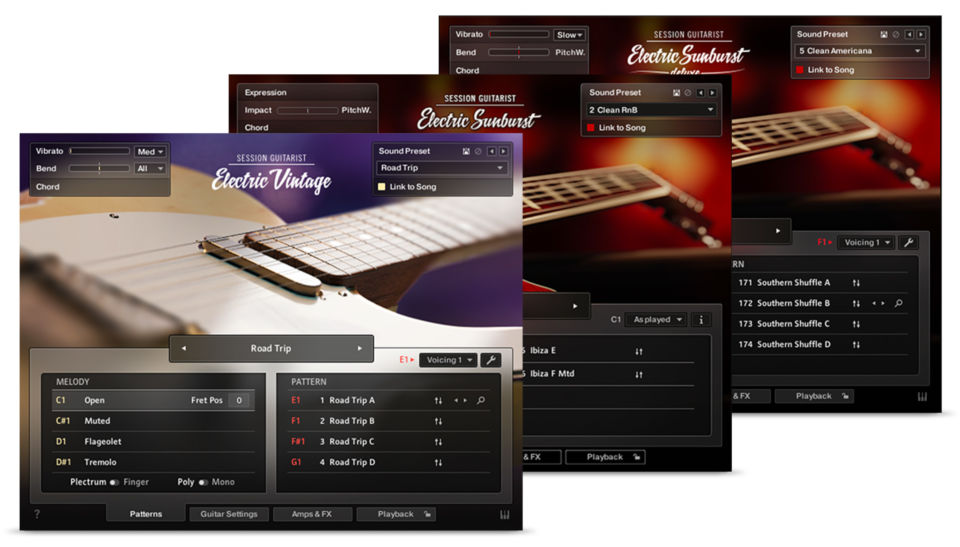Open the mixer faders icon in Electric Vintage
This screenshot has width=960, height=547.
click(505, 515)
